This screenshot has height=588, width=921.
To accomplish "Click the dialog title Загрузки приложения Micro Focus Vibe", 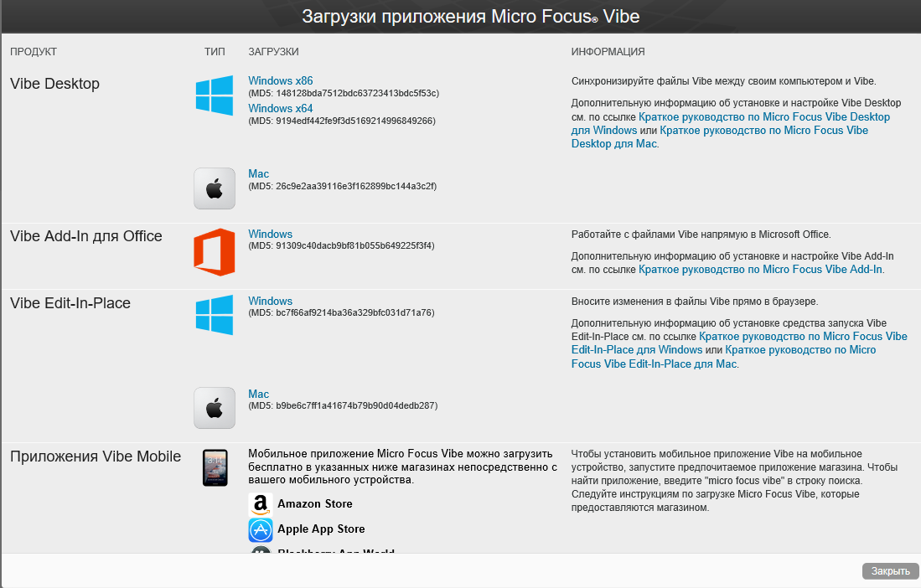I will (x=470, y=17).
